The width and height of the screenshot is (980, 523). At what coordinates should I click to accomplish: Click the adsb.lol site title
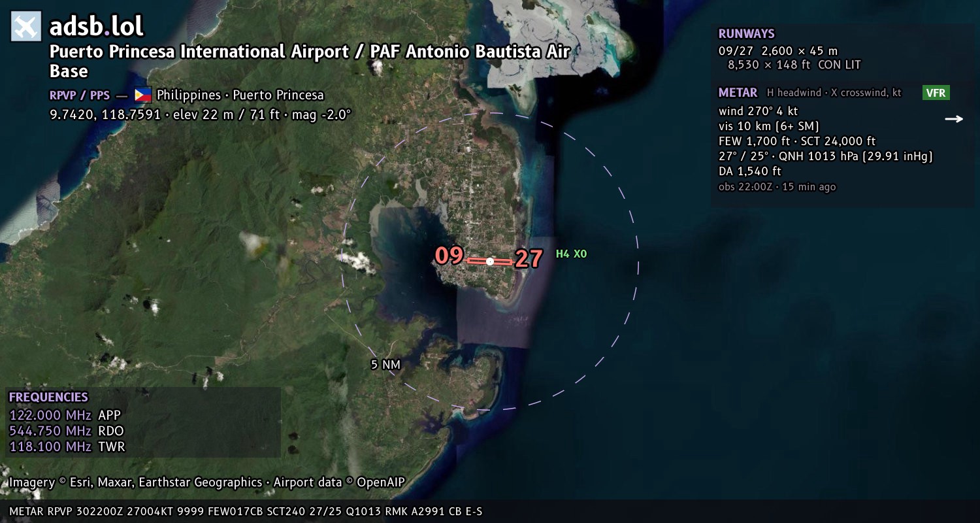(x=96, y=27)
